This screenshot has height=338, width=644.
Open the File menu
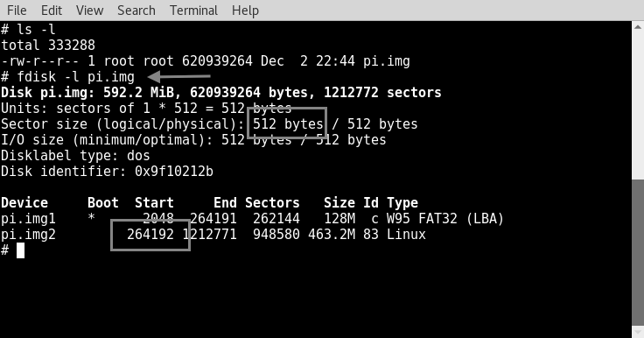17,11
